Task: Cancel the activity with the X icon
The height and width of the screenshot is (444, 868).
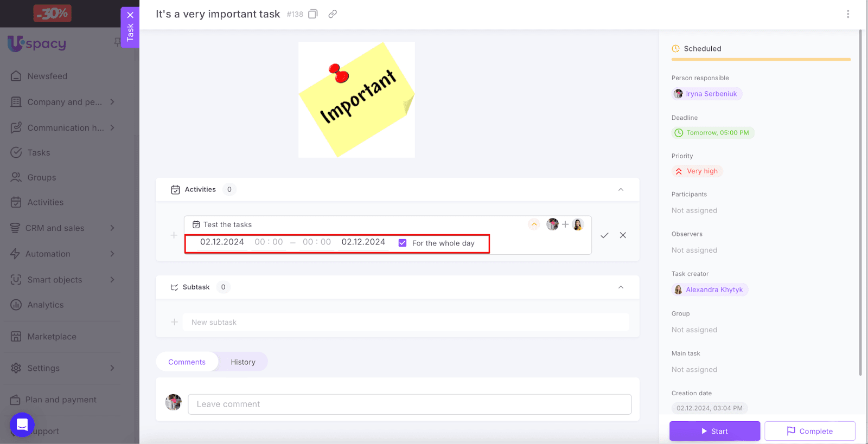Action: [623, 235]
